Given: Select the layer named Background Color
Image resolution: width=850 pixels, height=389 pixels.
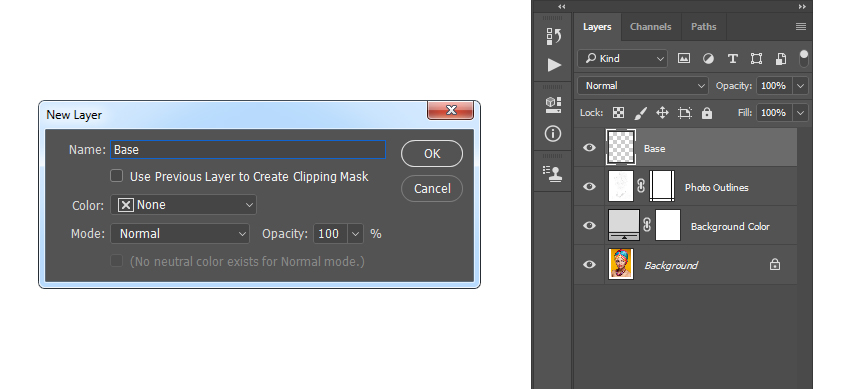Looking at the screenshot, I should [730, 226].
